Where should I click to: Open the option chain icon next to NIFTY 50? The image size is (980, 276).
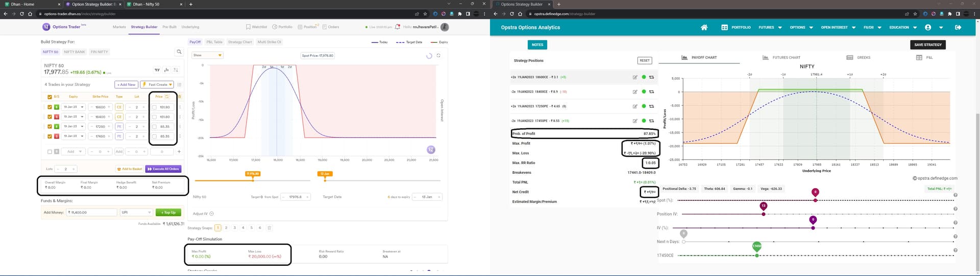(x=176, y=70)
